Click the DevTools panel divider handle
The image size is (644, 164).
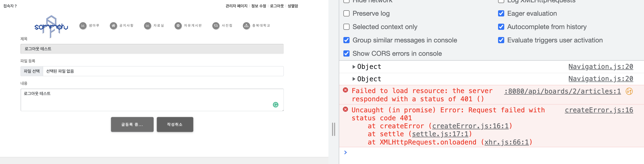coord(334,129)
